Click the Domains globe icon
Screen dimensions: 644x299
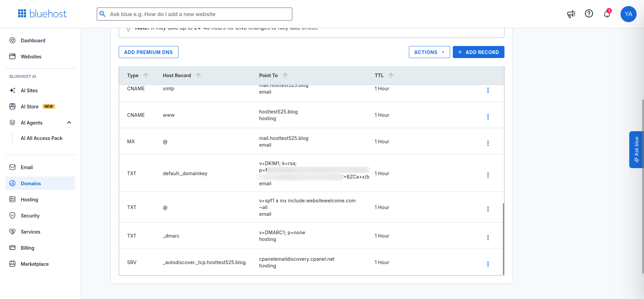click(12, 183)
